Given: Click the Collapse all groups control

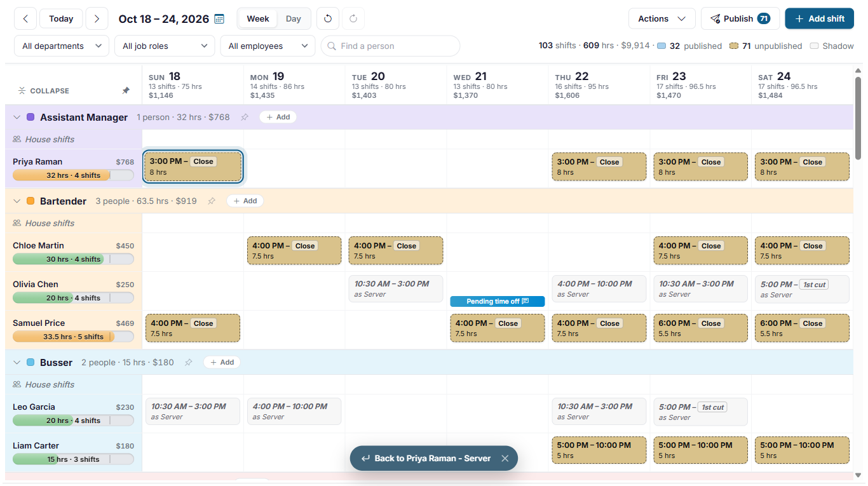Looking at the screenshot, I should 44,91.
